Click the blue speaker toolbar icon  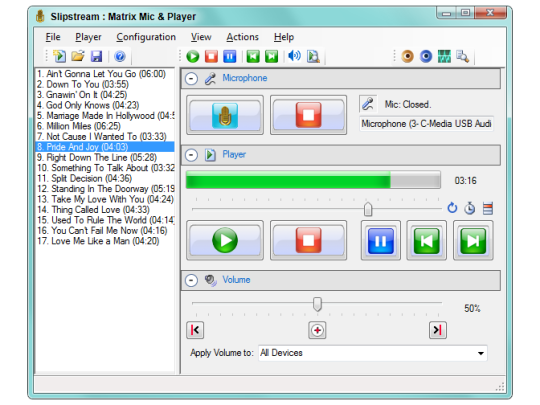[x=294, y=56]
